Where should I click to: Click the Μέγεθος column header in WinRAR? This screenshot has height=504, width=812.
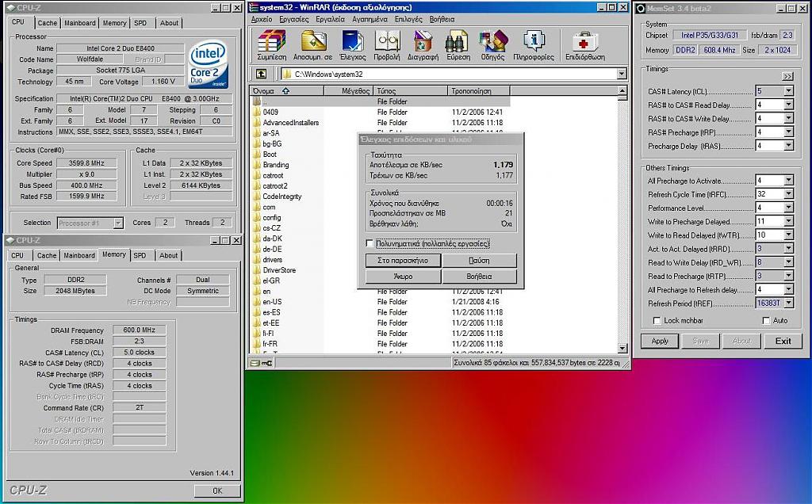click(x=349, y=91)
